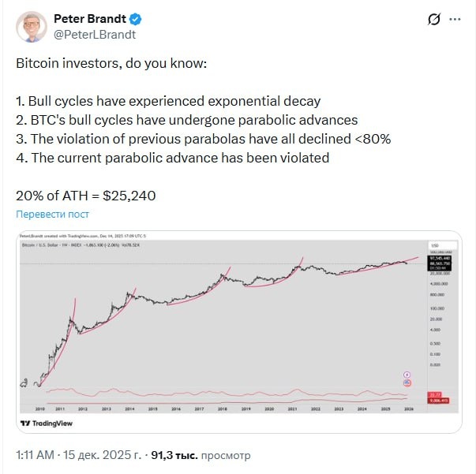The width and height of the screenshot is (476, 474).
Task: Click the 2018 label on chart axis
Action: point(223,409)
